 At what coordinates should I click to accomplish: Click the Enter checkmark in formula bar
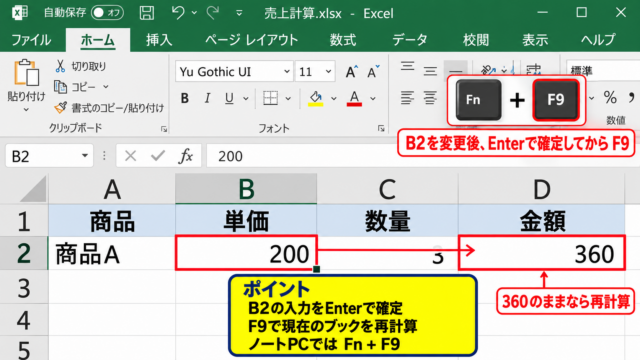(x=158, y=156)
